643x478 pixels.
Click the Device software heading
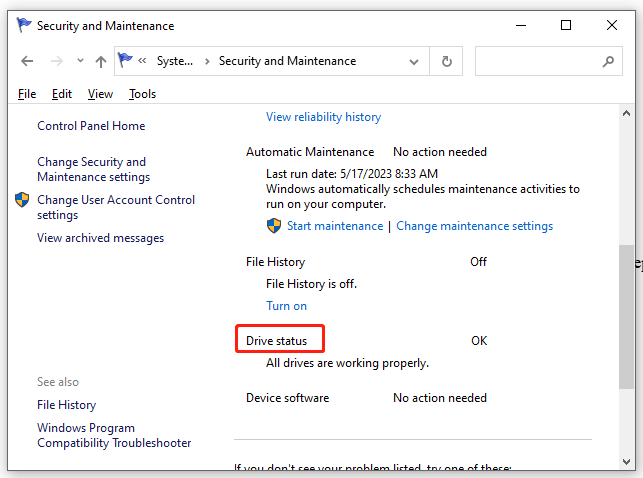(287, 398)
